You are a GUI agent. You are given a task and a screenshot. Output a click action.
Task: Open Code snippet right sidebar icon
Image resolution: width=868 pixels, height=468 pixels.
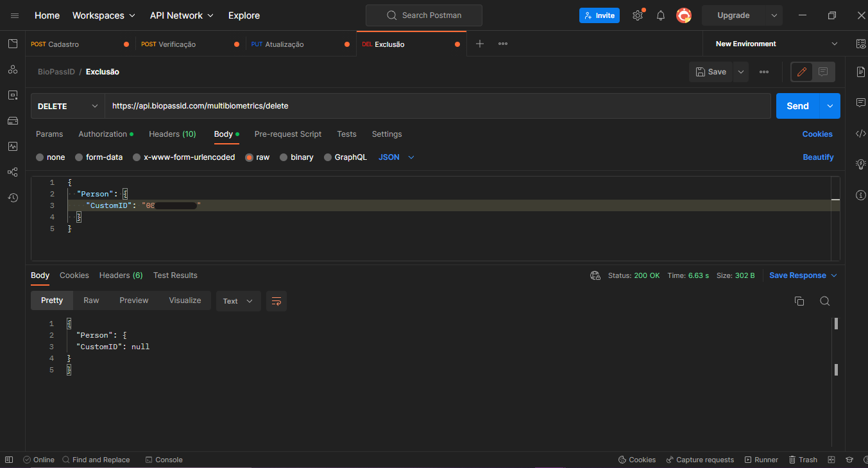pyautogui.click(x=861, y=134)
